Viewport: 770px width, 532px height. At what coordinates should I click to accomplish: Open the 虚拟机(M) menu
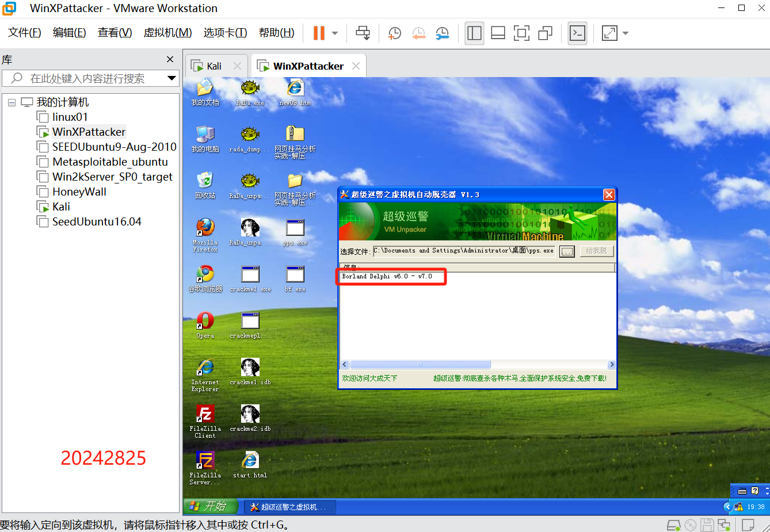pos(167,33)
